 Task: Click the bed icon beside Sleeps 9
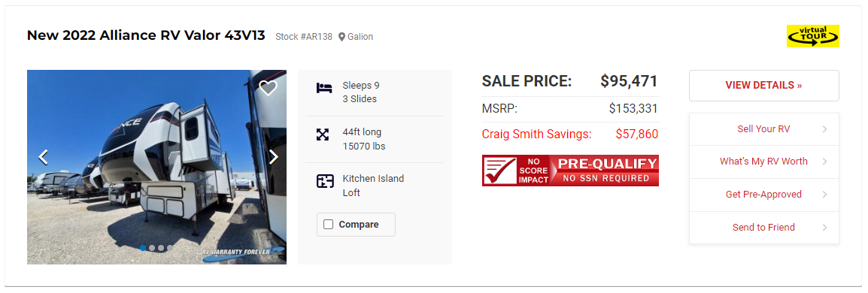click(x=324, y=87)
